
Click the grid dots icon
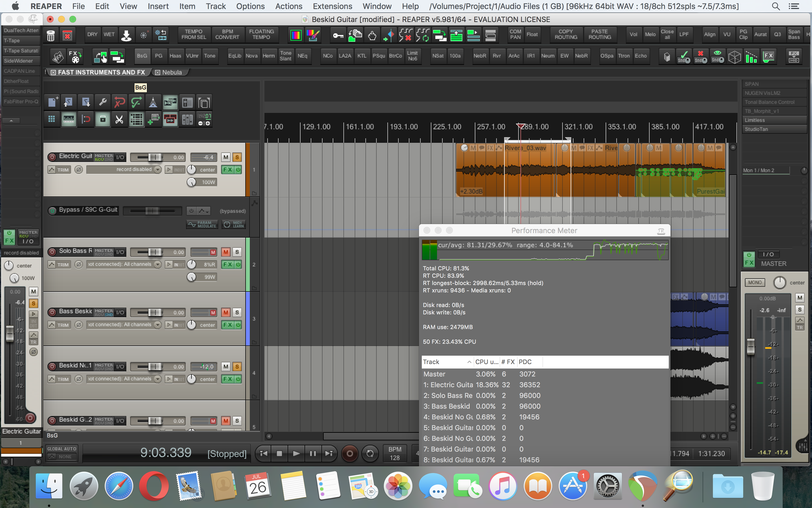[52, 119]
